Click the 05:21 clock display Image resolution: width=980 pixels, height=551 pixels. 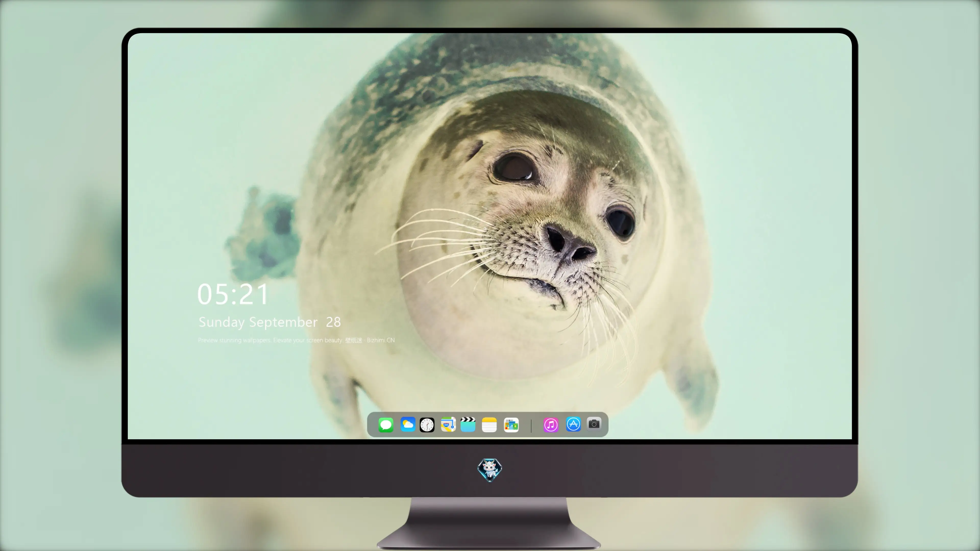click(233, 294)
